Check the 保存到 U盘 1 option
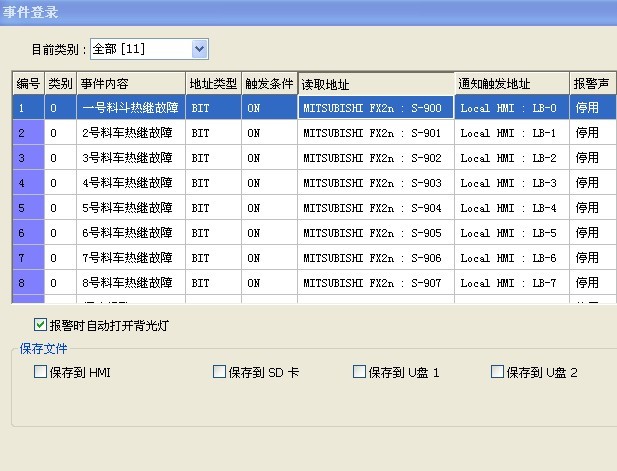This screenshot has width=617, height=471. (360, 372)
